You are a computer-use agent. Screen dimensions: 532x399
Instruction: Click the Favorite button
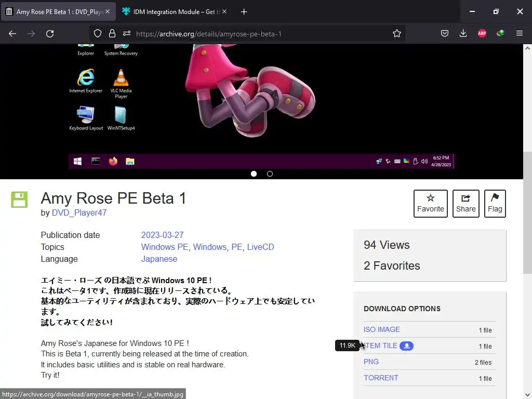tap(431, 204)
